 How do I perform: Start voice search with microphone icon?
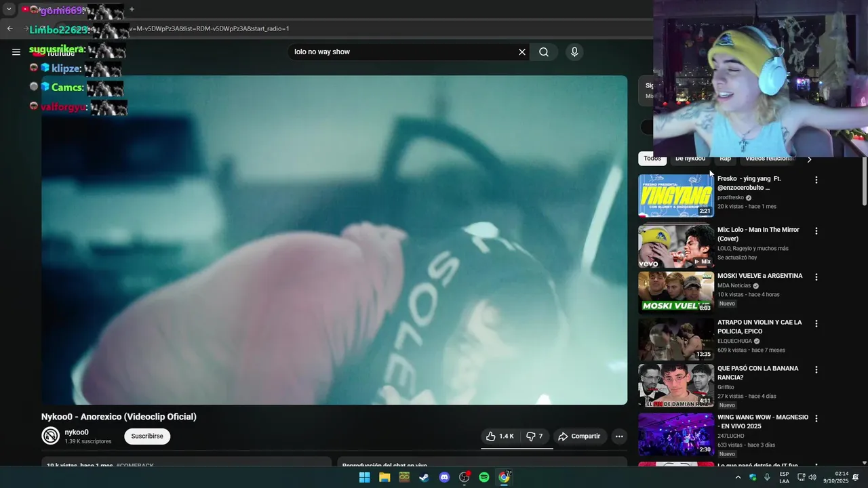click(x=574, y=52)
